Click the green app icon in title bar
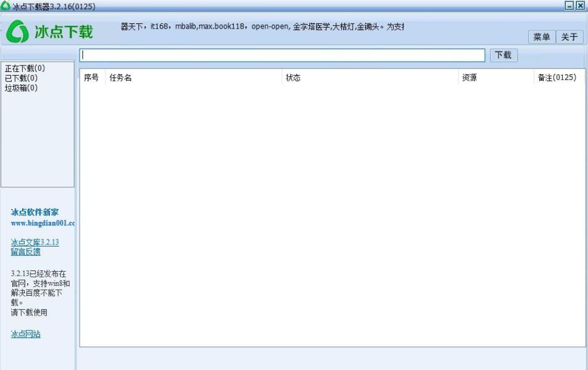The height and width of the screenshot is (370, 588). [5, 6]
